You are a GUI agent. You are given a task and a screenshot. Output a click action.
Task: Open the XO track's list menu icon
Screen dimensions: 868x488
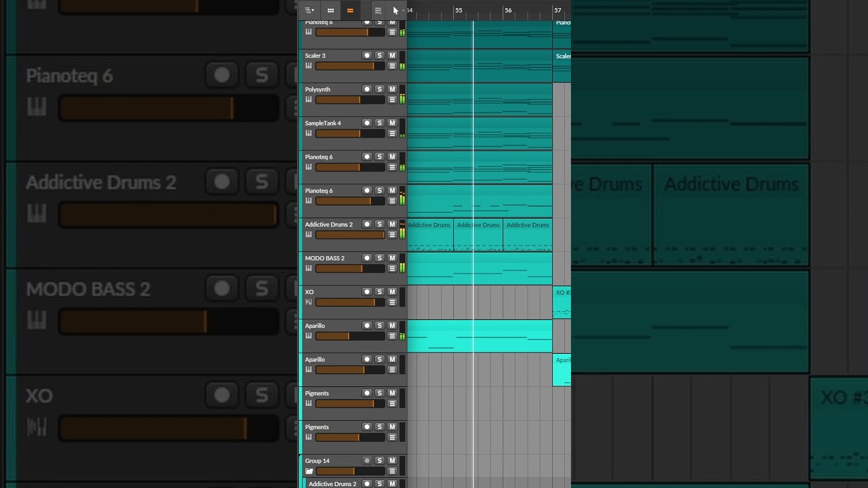tap(392, 302)
